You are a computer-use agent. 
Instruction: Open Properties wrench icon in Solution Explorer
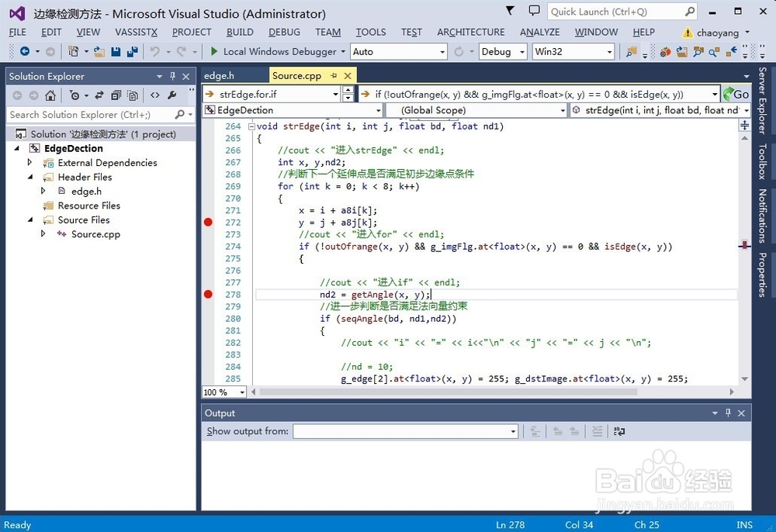171,95
